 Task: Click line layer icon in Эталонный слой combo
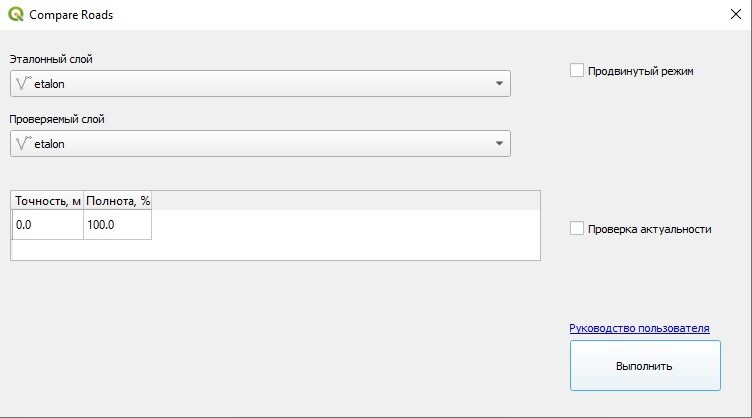point(23,84)
